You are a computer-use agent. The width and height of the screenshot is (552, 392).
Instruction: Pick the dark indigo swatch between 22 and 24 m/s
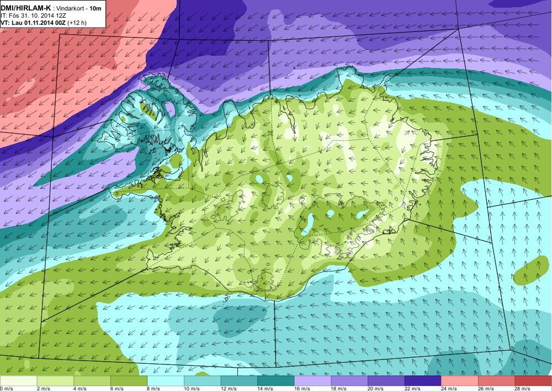point(423,381)
